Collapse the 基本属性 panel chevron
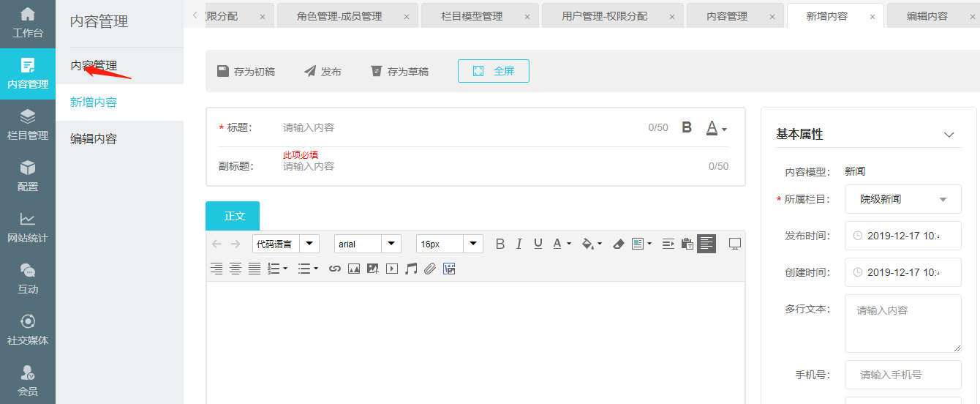 point(949,135)
